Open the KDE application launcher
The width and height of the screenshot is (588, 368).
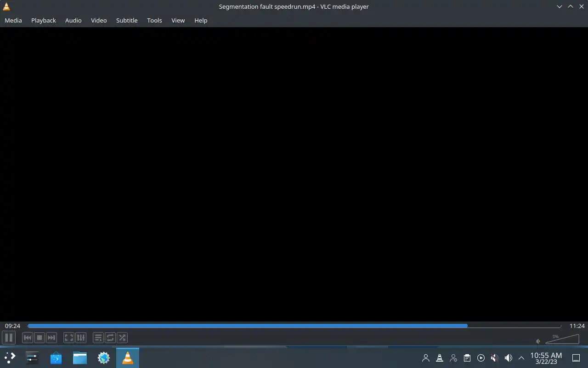10,357
